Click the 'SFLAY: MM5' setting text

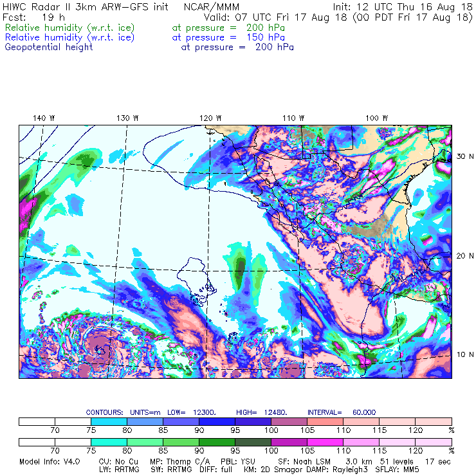pos(397,470)
